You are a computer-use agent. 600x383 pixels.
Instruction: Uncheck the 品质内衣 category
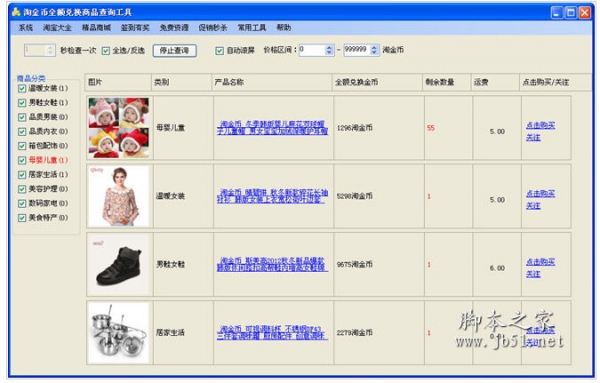pos(22,132)
